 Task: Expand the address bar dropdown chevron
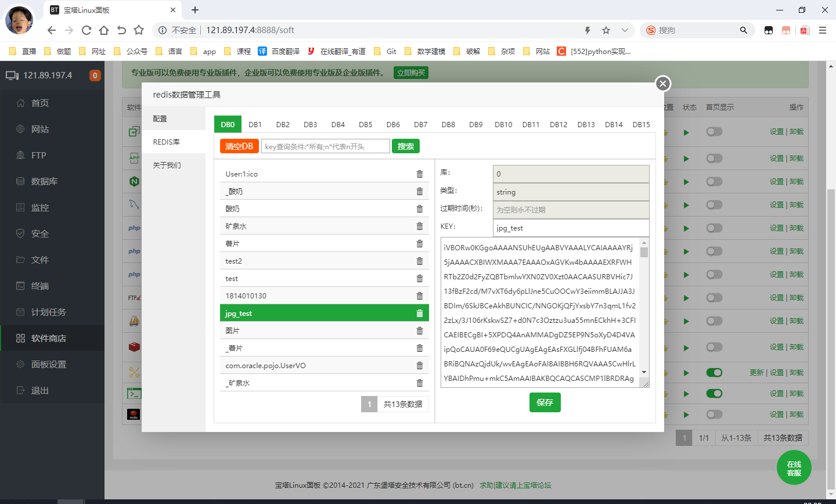(625, 30)
